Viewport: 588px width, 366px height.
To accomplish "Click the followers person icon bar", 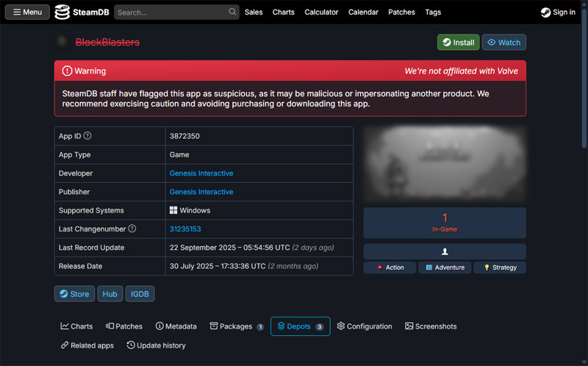I will tap(445, 251).
